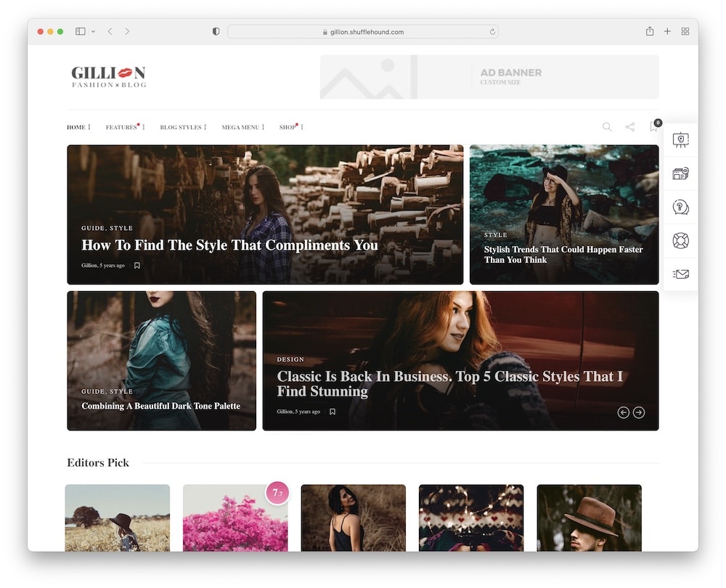Viewport: 726px width, 588px height.
Task: Open 'Classic Is Back In Business' article
Action: pyautogui.click(x=450, y=384)
